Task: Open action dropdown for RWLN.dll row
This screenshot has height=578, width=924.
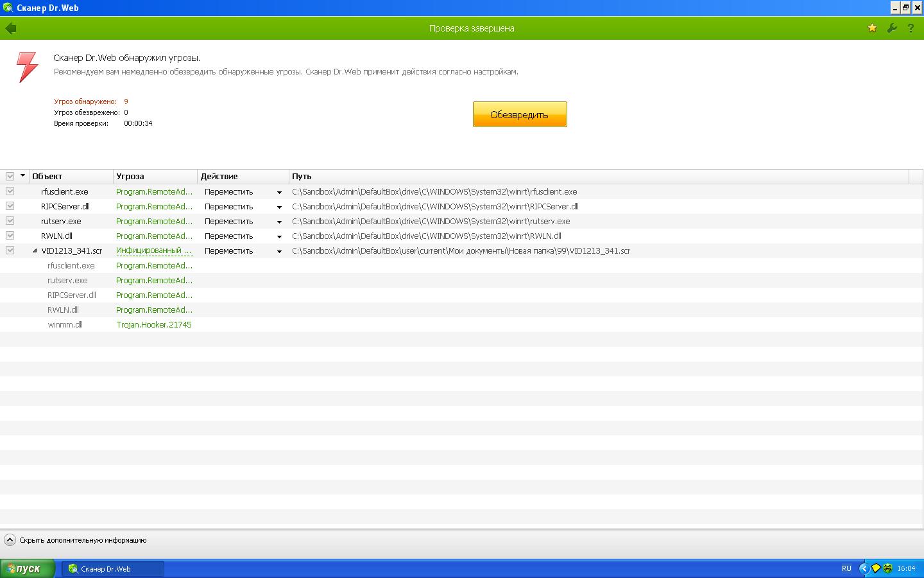Action: point(279,236)
